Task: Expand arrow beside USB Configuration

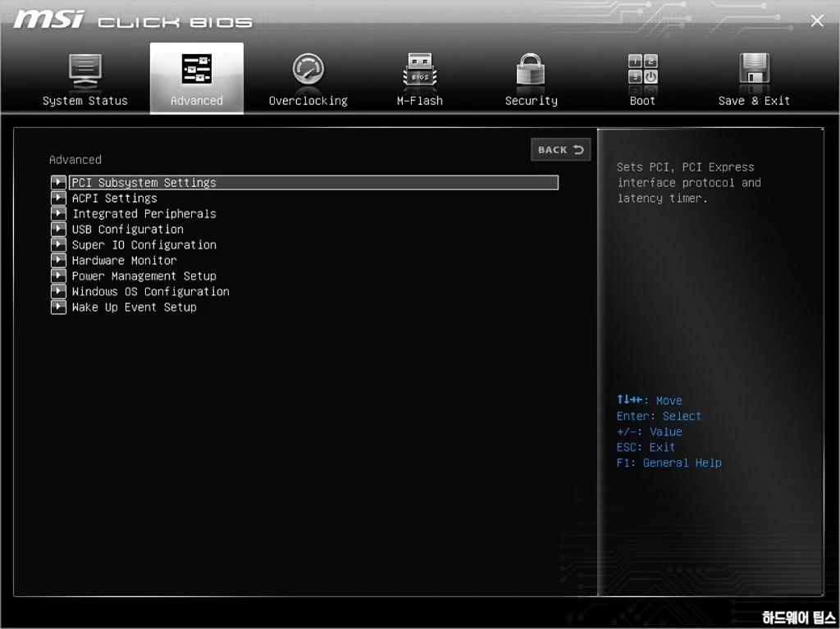Action: [x=58, y=229]
